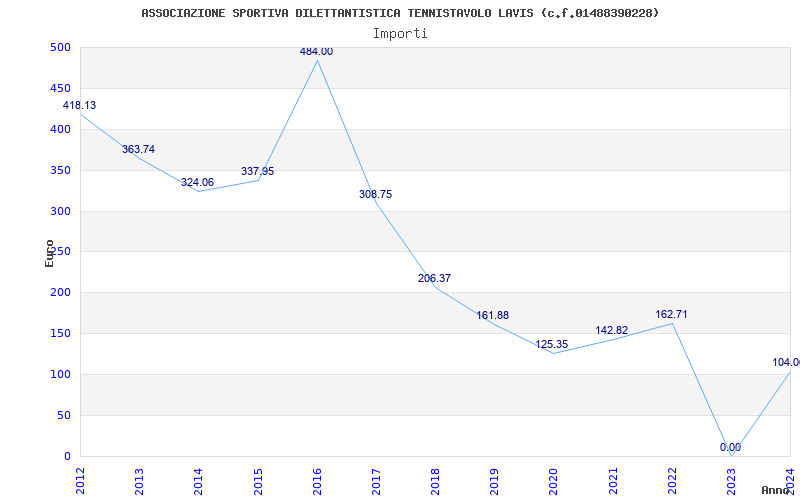
Task: Select the 300 y-axis tick label
Action: tap(60, 211)
